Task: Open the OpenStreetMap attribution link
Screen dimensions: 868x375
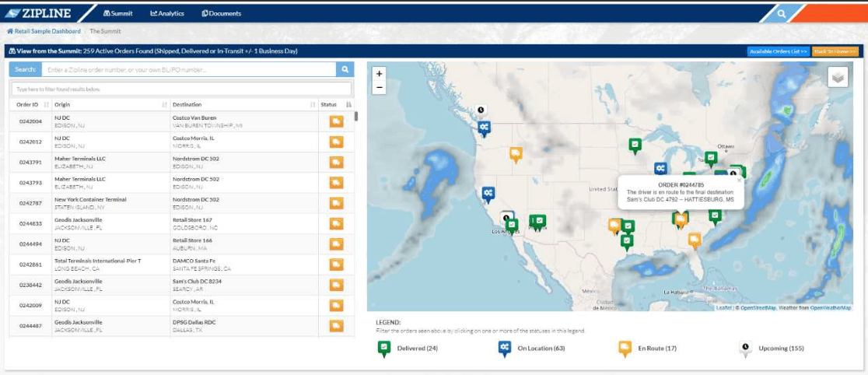Action: 758,307
